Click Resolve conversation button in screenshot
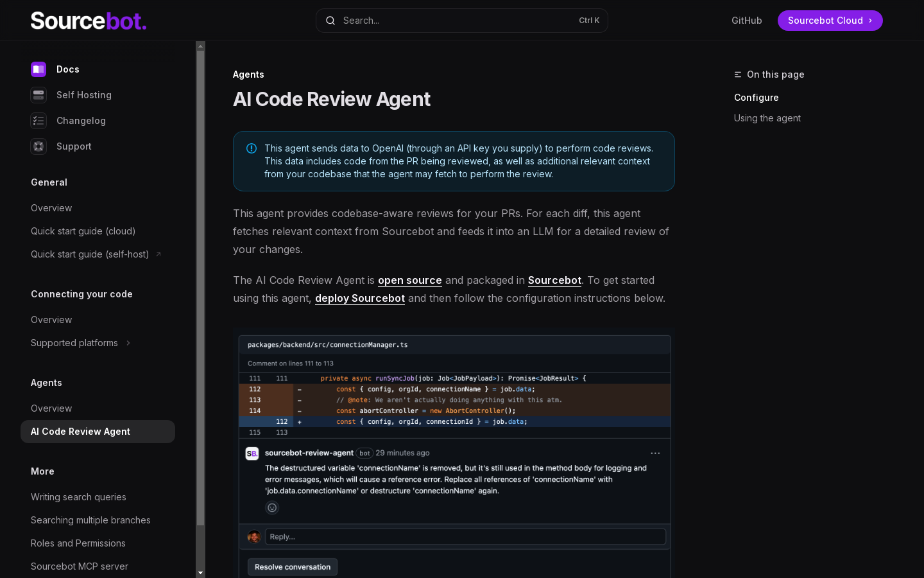The height and width of the screenshot is (578, 924). (x=293, y=567)
